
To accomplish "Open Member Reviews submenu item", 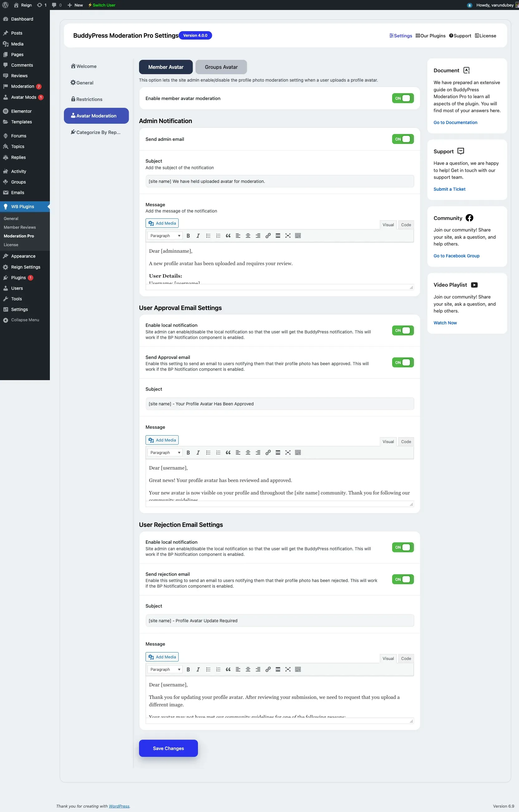I will pyautogui.click(x=20, y=227).
